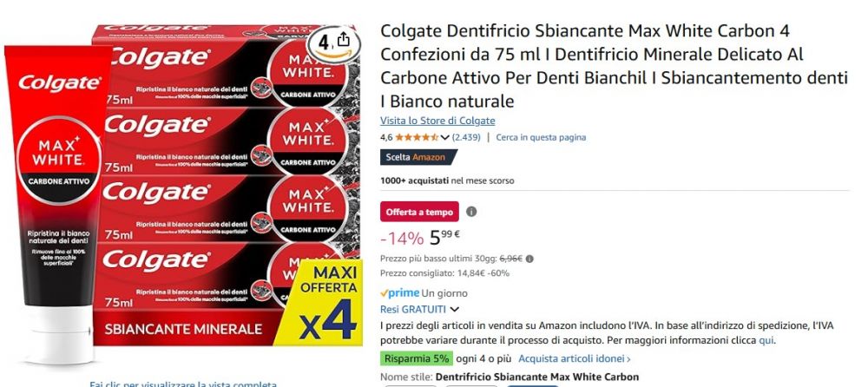The width and height of the screenshot is (868, 387).
Task: Click Cerca in questa pagina
Action: (x=540, y=137)
